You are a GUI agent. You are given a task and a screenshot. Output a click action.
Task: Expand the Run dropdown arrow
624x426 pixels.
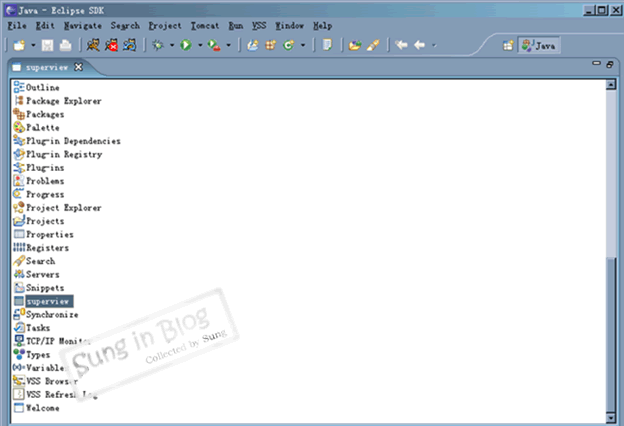[x=200, y=45]
